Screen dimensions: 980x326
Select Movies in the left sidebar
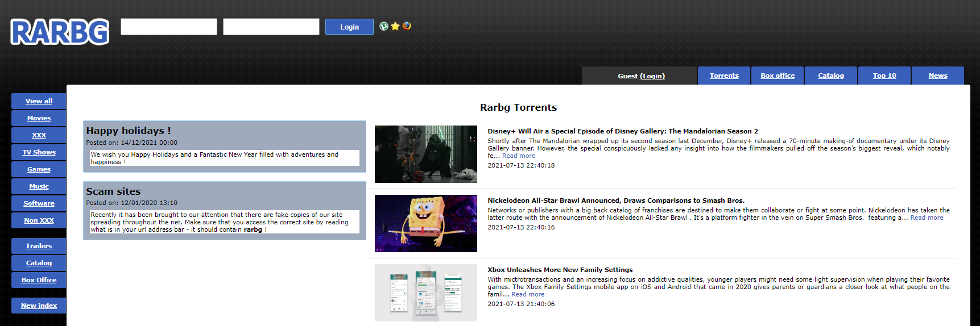click(39, 118)
